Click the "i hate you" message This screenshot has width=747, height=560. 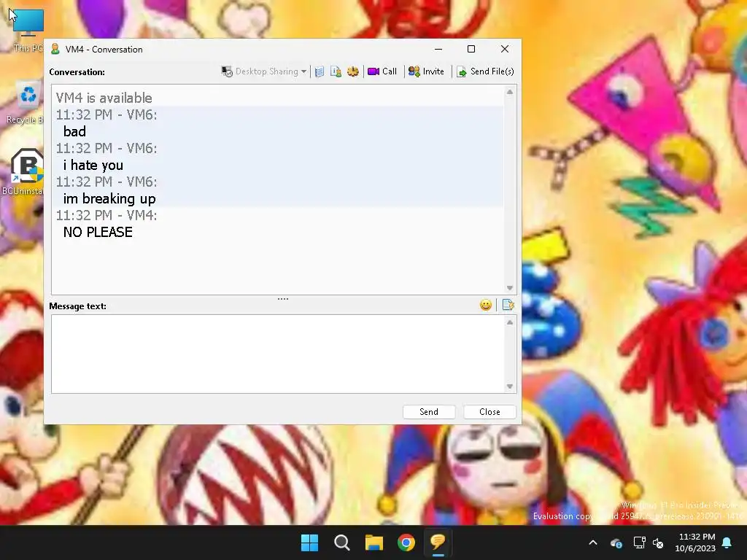93,166
